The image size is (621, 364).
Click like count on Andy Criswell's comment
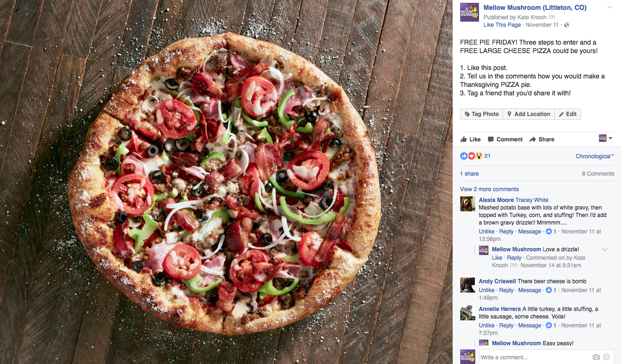point(551,290)
